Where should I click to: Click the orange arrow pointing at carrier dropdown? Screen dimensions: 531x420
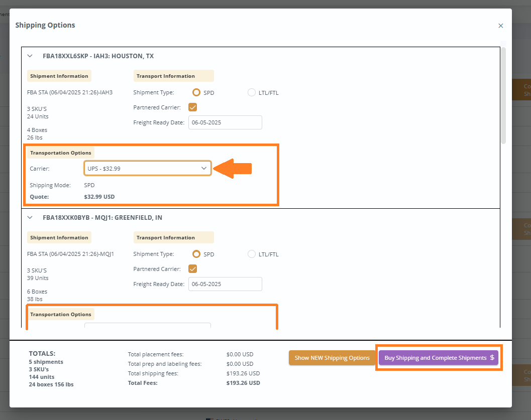[233, 169]
